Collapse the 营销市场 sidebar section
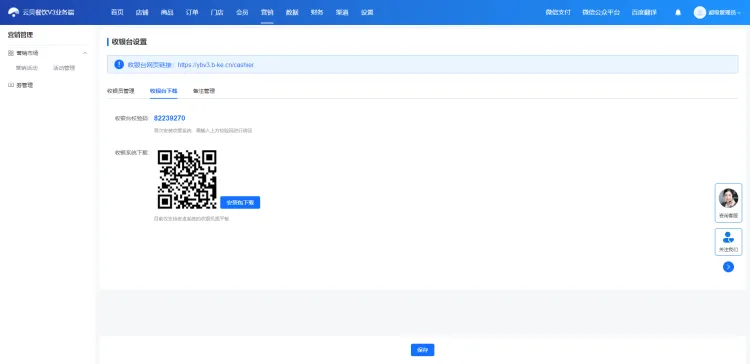The height and width of the screenshot is (364, 750). tap(85, 53)
